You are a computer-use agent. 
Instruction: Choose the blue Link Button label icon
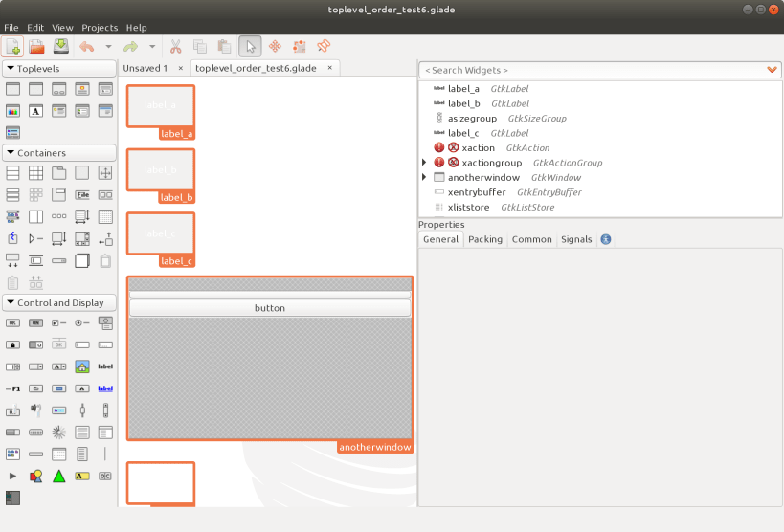(x=105, y=388)
